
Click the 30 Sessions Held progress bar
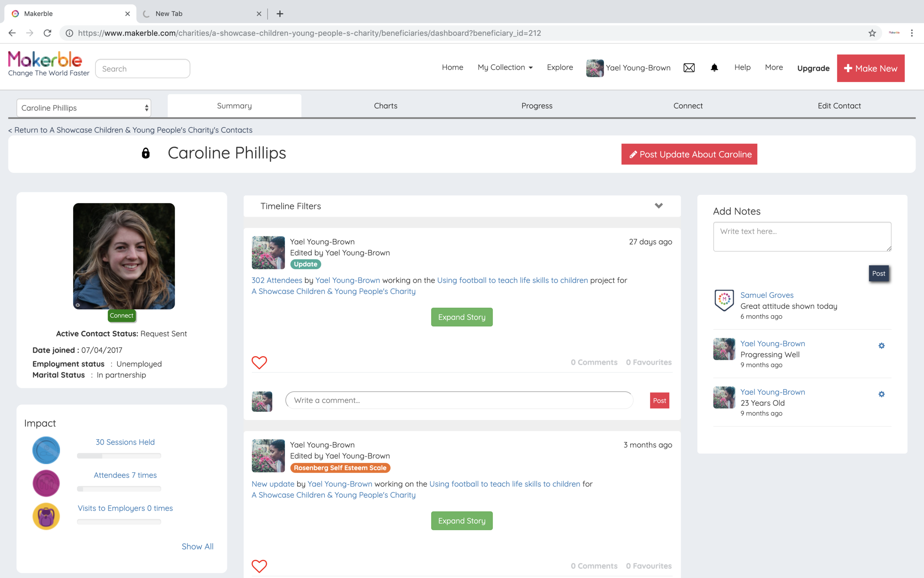(x=119, y=456)
